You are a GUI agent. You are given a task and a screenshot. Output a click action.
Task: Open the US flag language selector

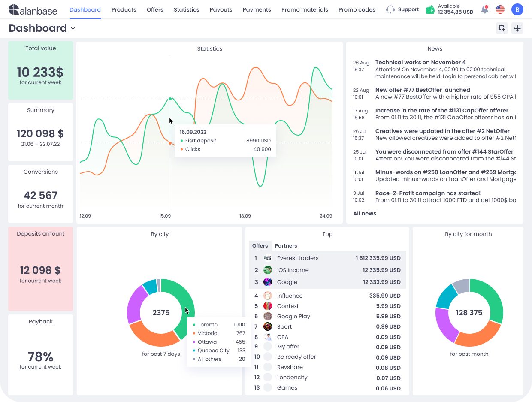click(500, 9)
